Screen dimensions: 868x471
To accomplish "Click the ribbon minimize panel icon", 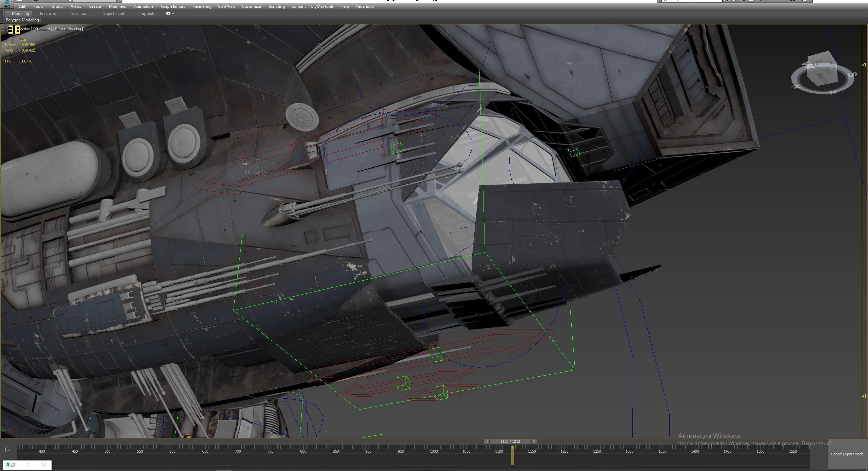I will tap(168, 14).
